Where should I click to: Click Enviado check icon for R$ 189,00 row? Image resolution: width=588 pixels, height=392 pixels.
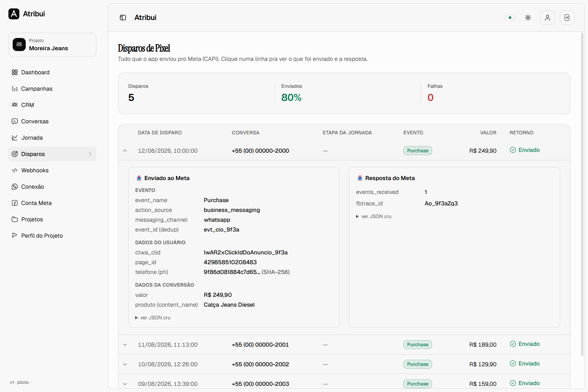[513, 344]
